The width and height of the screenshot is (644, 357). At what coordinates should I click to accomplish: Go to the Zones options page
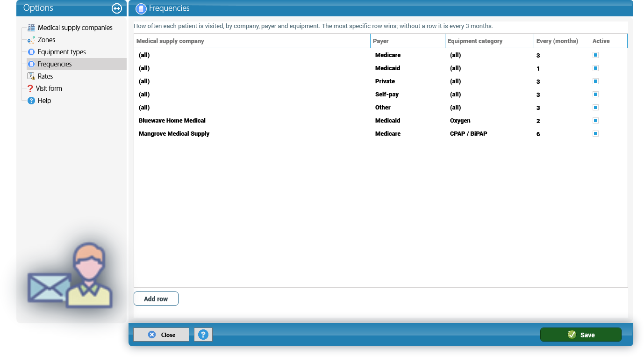pyautogui.click(x=46, y=40)
